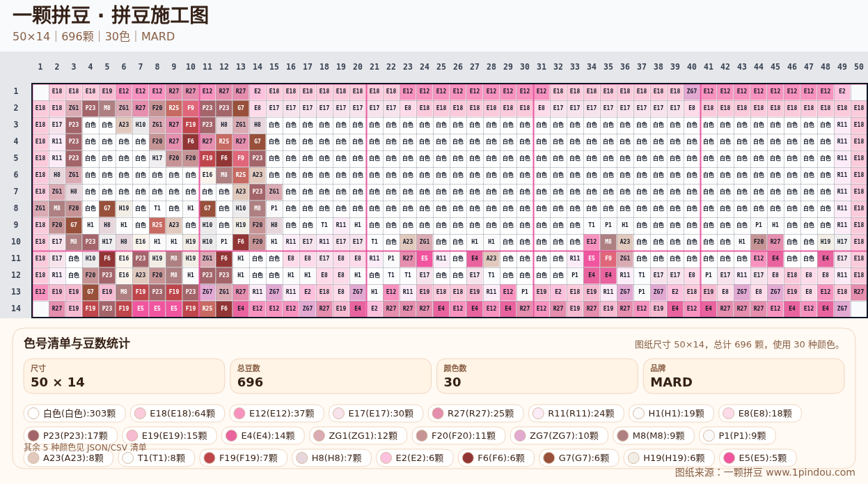Select row header 14

pyautogui.click(x=16, y=309)
